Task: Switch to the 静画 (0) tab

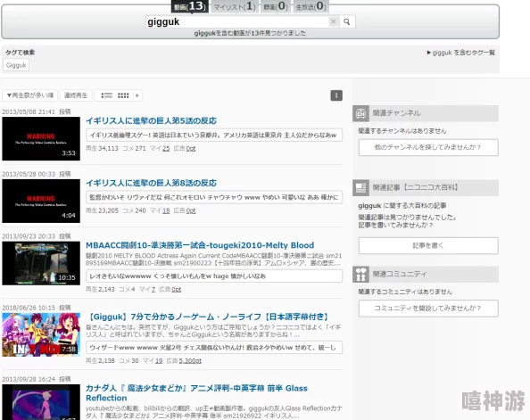Action: click(x=276, y=6)
